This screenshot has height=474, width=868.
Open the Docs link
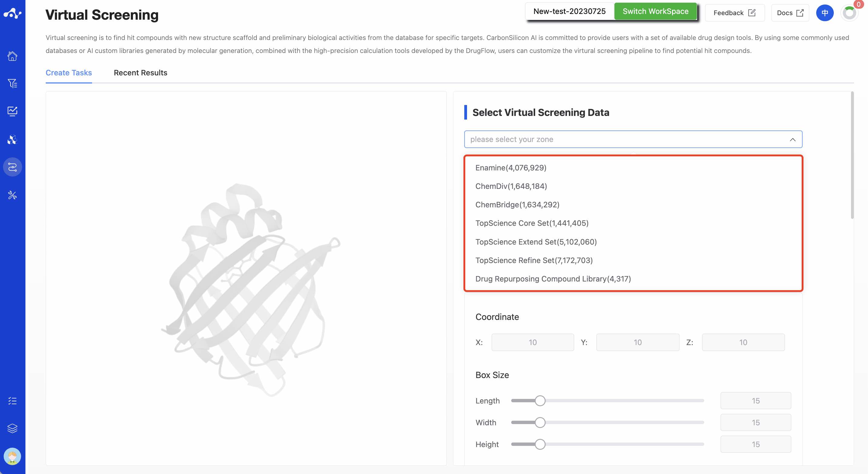point(790,13)
